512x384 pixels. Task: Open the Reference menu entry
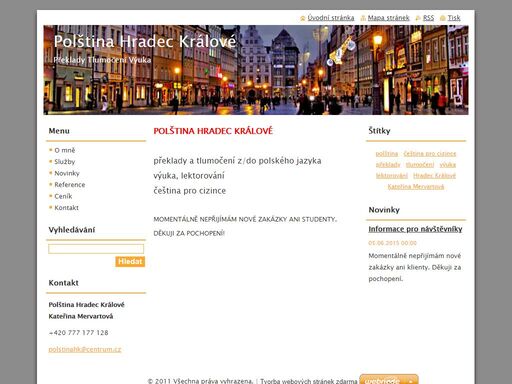(70, 185)
